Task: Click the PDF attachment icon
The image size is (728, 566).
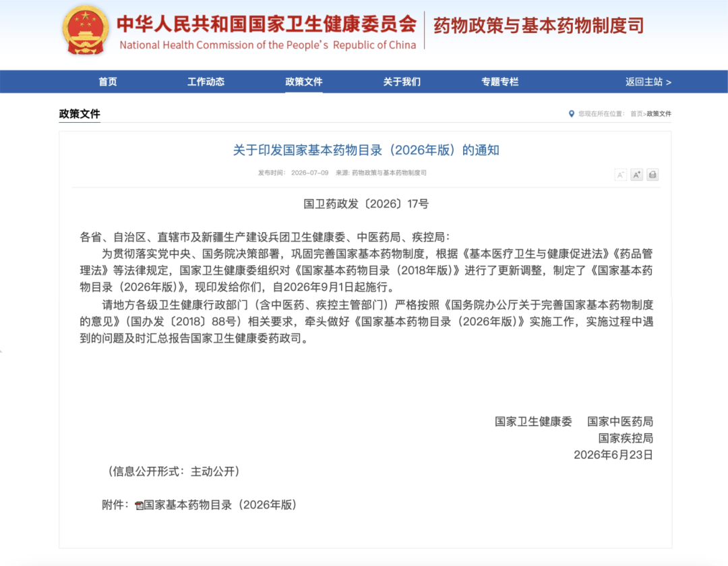Action: (x=139, y=505)
